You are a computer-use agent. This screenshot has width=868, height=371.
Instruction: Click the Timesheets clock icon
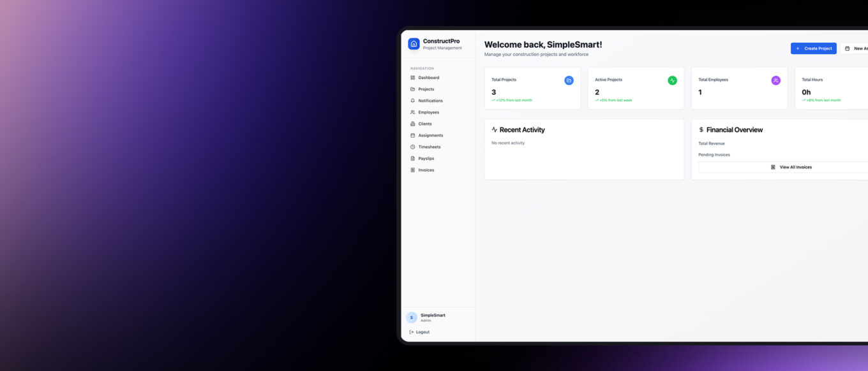coord(412,147)
